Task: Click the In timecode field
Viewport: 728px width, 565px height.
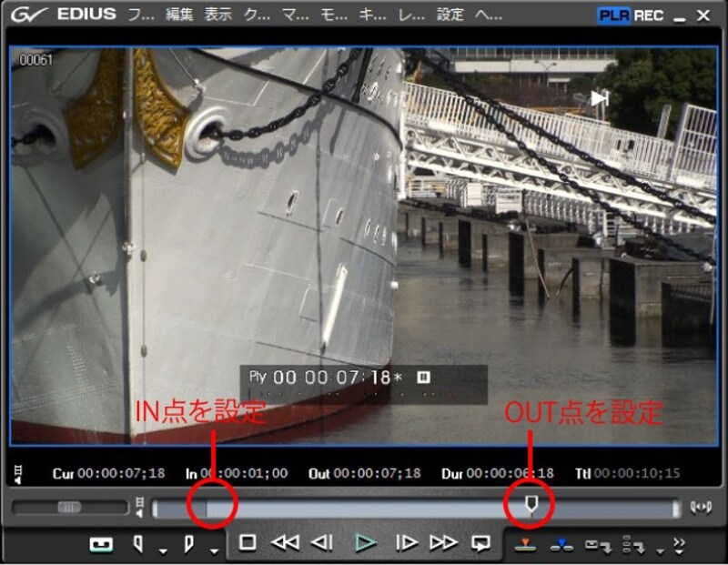Action: click(244, 473)
